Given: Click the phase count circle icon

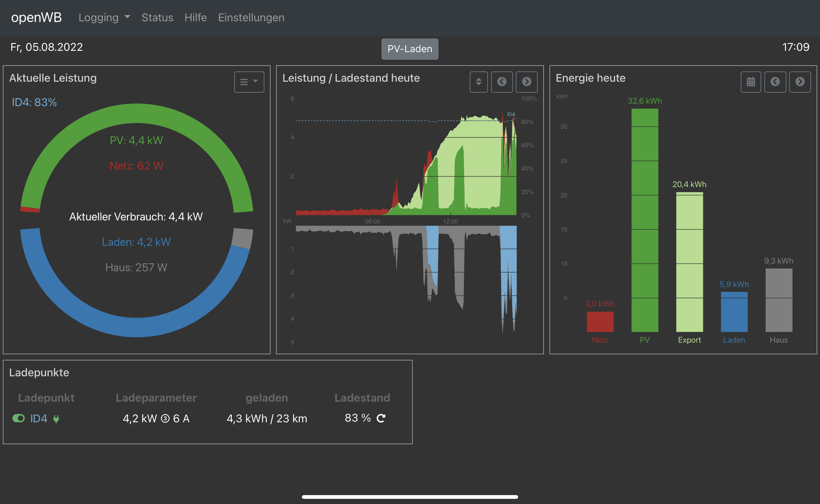Looking at the screenshot, I should click(x=165, y=419).
